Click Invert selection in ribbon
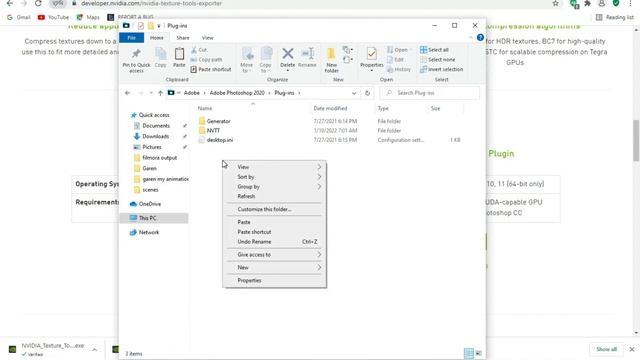Viewport: 640px width, 360px height. [x=441, y=69]
